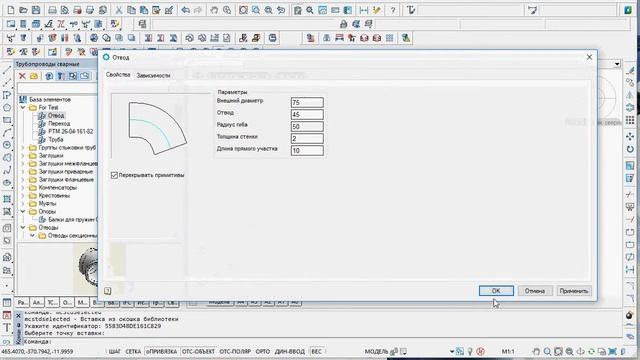Toggle the Перекрывать примитивы checkbox
The image size is (640, 360).
[114, 175]
